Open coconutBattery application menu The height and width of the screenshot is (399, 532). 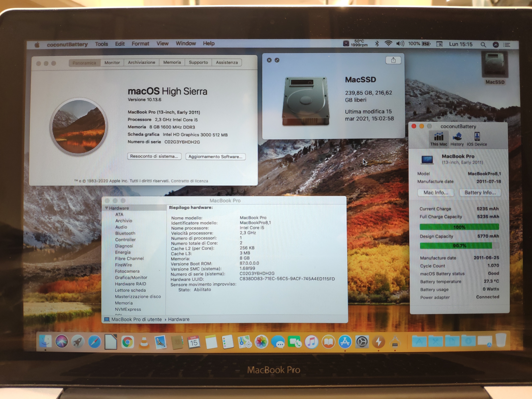tap(67, 45)
